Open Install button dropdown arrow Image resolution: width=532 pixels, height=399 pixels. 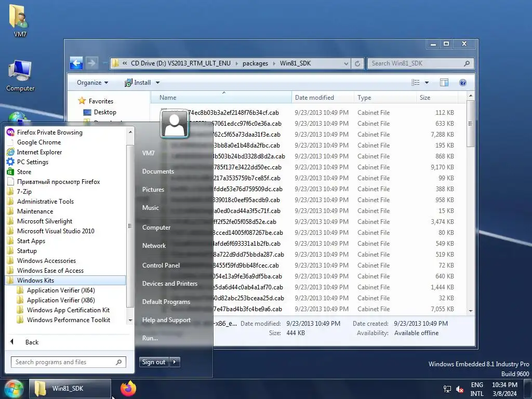[157, 83]
